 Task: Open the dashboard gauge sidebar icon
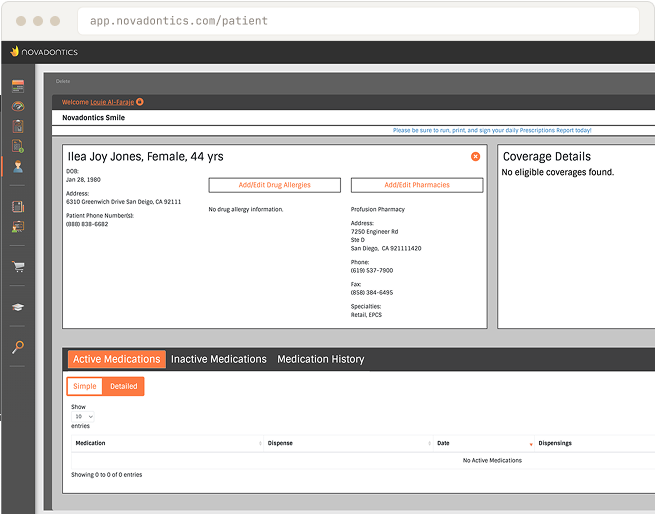[x=18, y=106]
